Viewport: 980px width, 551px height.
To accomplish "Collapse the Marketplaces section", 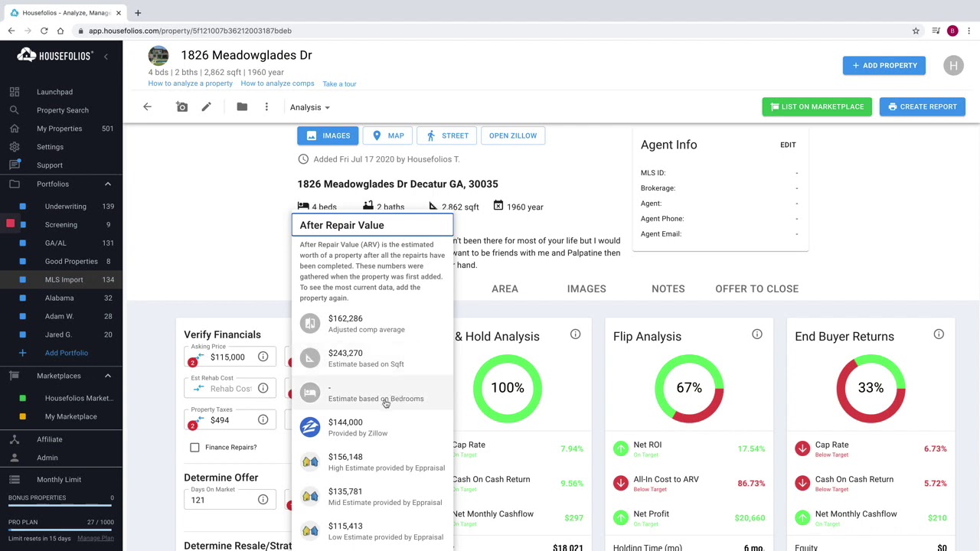I will (107, 376).
